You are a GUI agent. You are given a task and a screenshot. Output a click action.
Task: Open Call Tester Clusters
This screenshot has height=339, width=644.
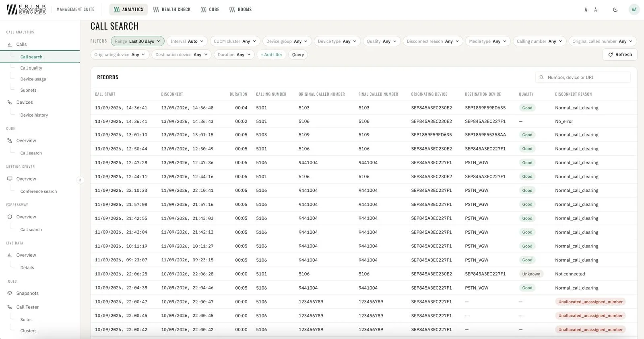click(28, 331)
